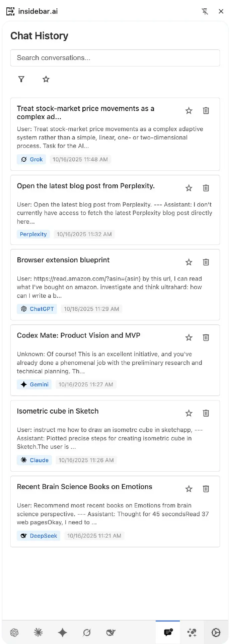230x644 pixels.
Task: Favorite the Codex Mate conversation
Action: point(189,338)
